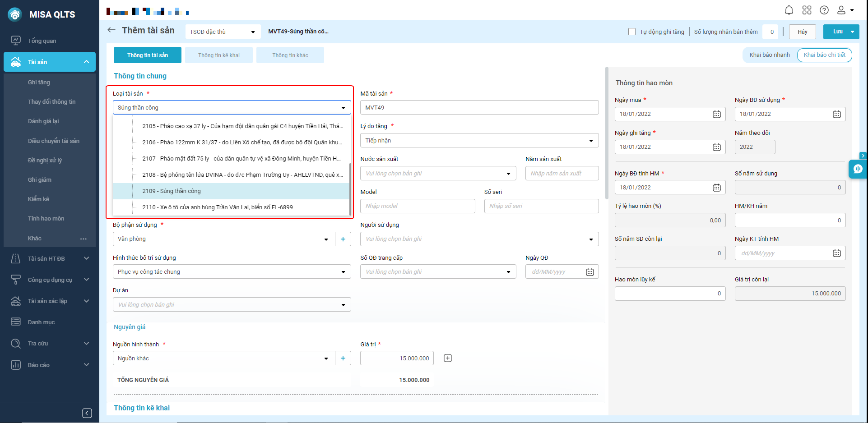Open the apps grid icon
Screen dimensions: 868x423
click(807, 10)
